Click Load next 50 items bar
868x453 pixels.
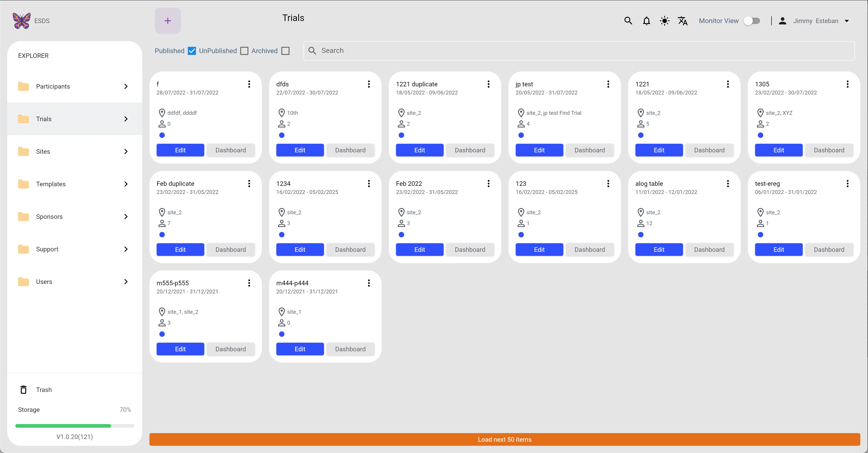(x=504, y=439)
